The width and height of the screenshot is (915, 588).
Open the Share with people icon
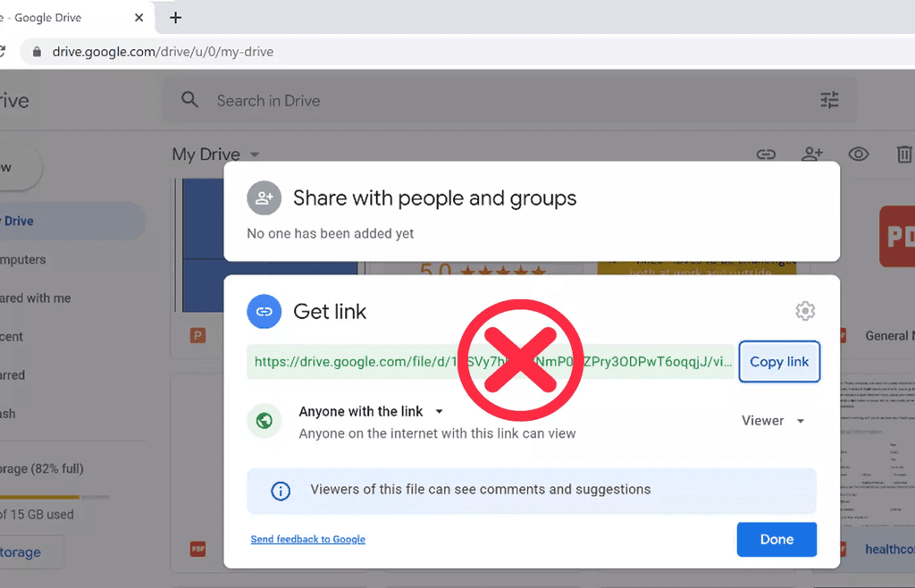pyautogui.click(x=812, y=154)
